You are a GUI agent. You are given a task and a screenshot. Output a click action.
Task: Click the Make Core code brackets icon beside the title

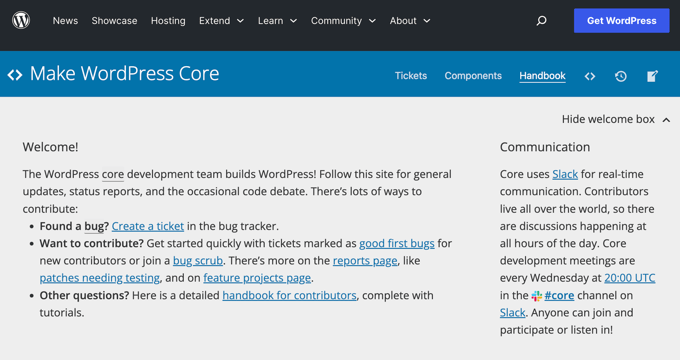point(15,75)
